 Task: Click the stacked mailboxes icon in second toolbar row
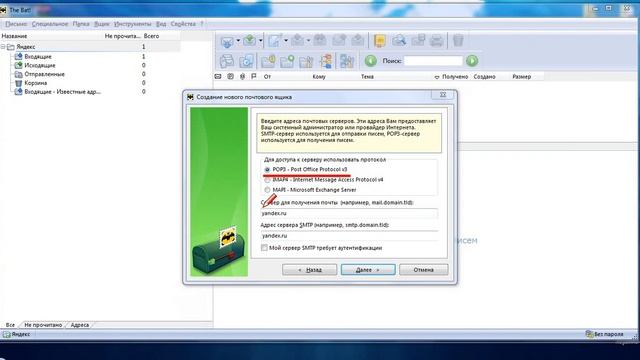point(227,61)
